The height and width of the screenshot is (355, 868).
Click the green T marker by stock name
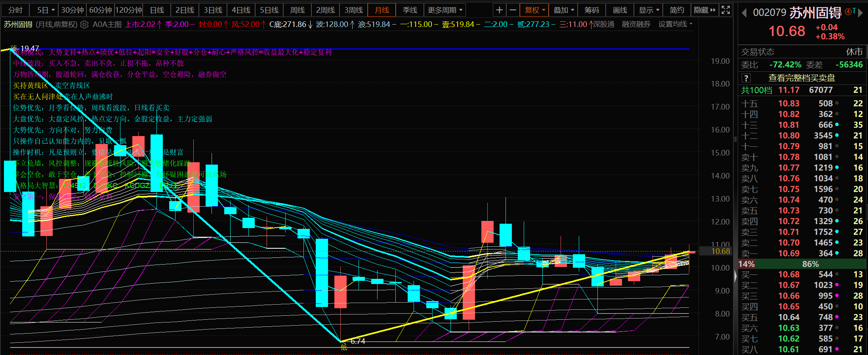pos(854,11)
